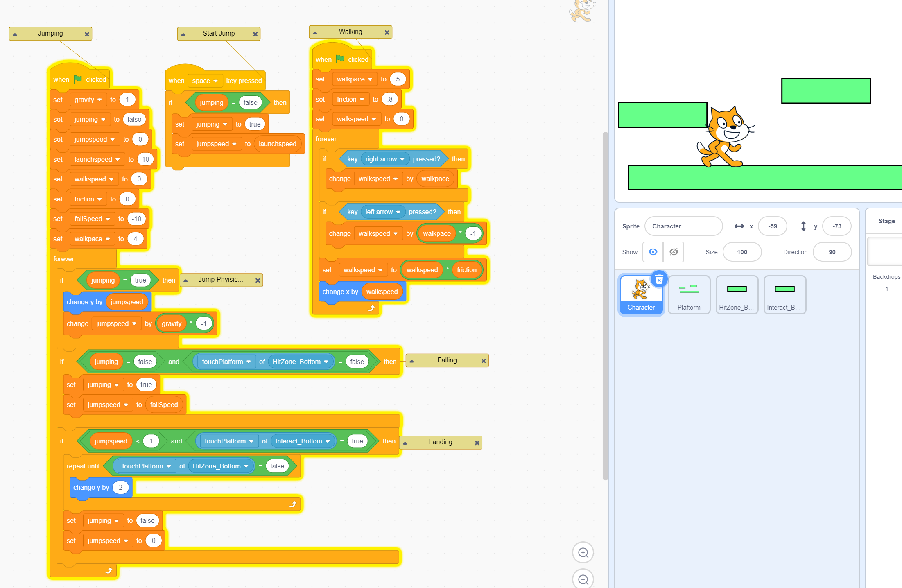Close the Walking comment with X

pyautogui.click(x=387, y=32)
